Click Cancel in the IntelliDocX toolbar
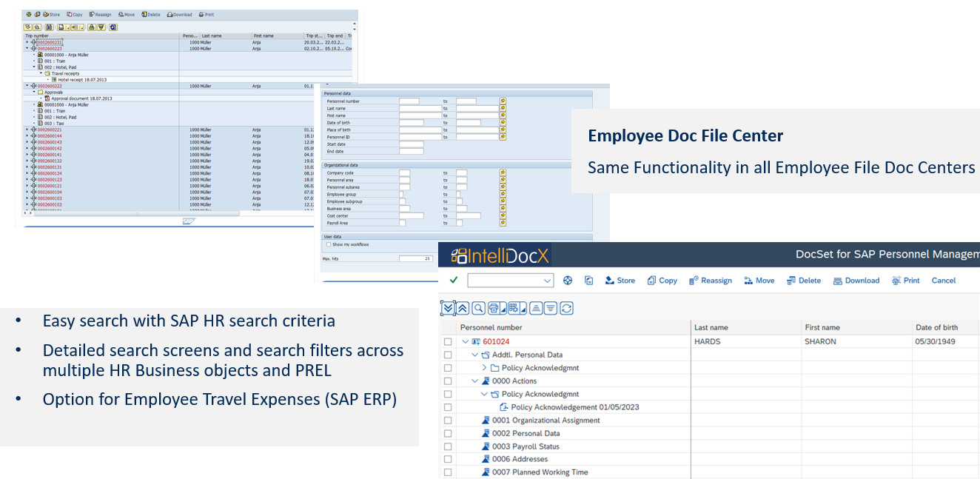Screen dimensions: 980x479 click(x=944, y=281)
